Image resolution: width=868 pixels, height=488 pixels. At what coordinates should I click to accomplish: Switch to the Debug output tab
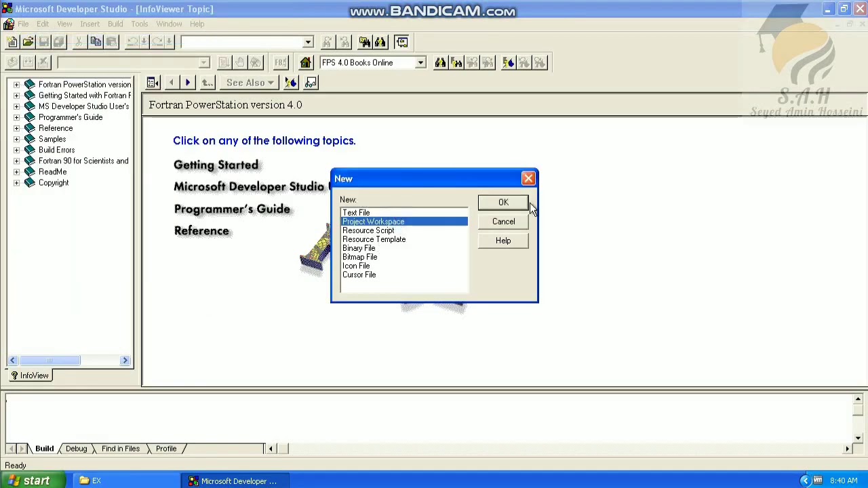pos(76,449)
